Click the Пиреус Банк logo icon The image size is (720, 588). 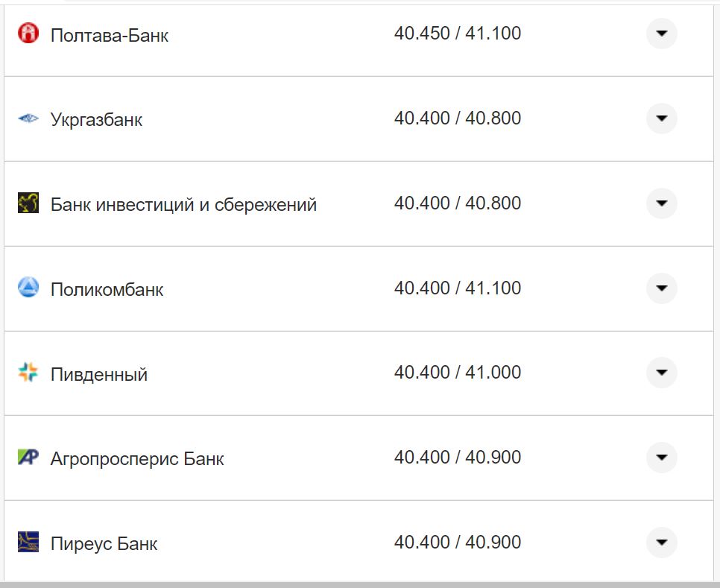[x=28, y=543]
